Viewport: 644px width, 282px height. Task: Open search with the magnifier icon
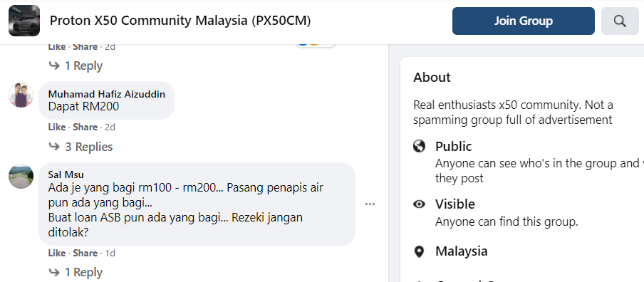point(620,21)
